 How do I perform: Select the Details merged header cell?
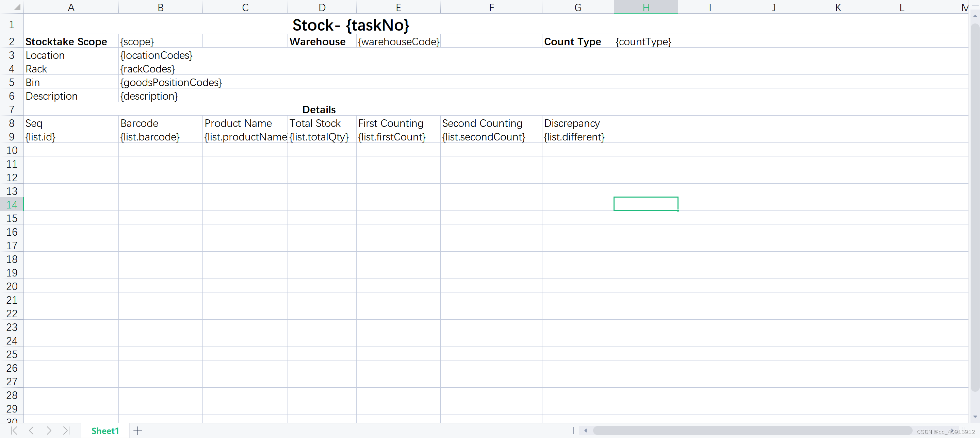click(319, 109)
